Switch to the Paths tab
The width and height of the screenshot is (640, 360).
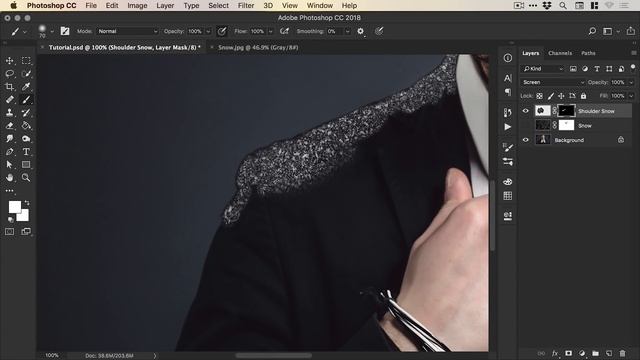(588, 53)
